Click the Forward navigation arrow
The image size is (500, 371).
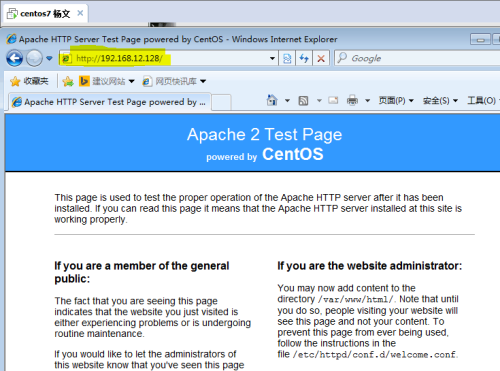coord(34,59)
